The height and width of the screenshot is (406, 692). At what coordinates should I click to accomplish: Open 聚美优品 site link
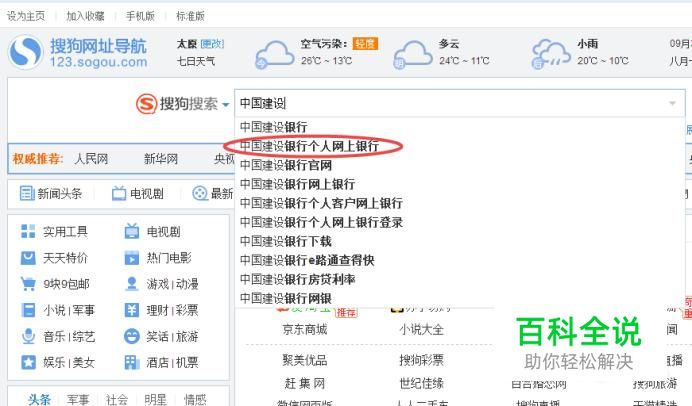305,360
